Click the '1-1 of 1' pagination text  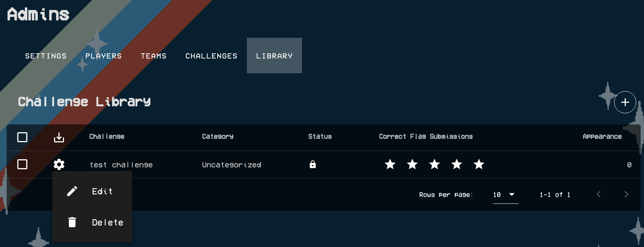(555, 195)
